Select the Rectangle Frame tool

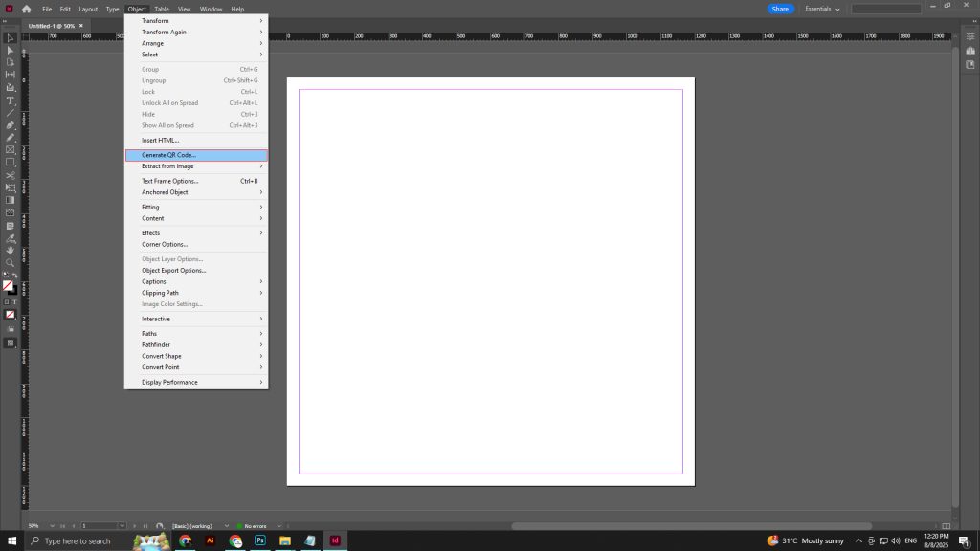pos(11,149)
